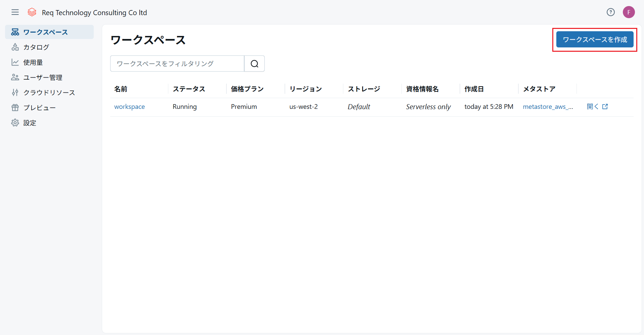Screen dimensions: 644x335
Task: Click the 作成日 column header
Action: coord(474,89)
